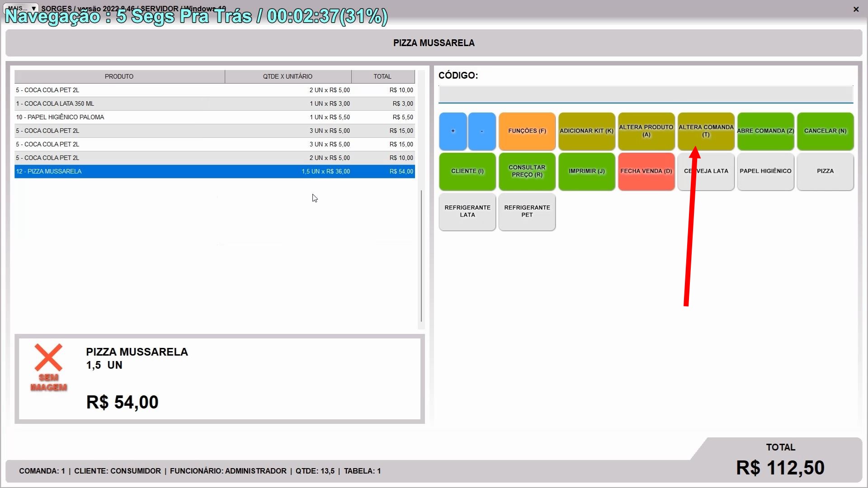Viewport: 868px width, 488px height.
Task: Open the CLIENTE (I) selection button
Action: click(467, 171)
